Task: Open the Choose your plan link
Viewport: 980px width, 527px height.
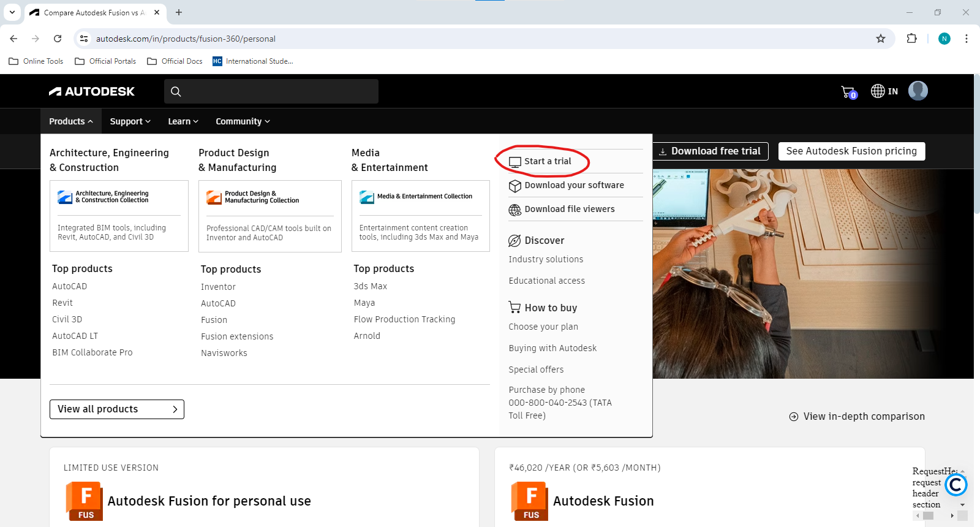Action: [543, 327]
